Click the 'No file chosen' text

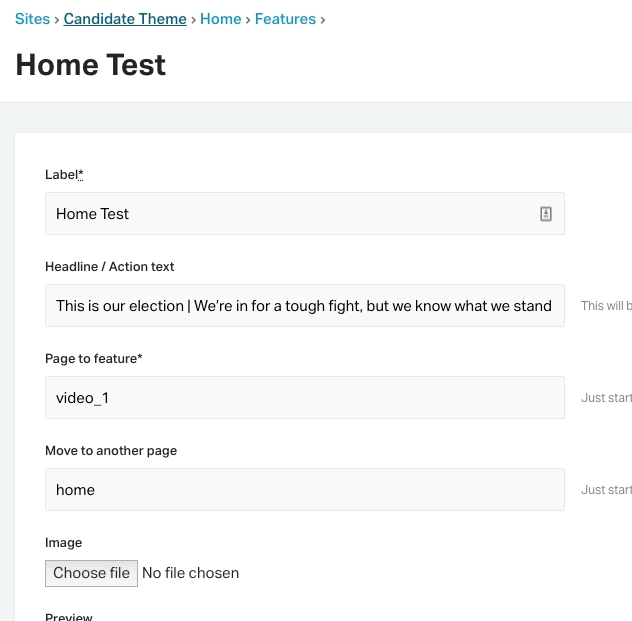pos(191,573)
